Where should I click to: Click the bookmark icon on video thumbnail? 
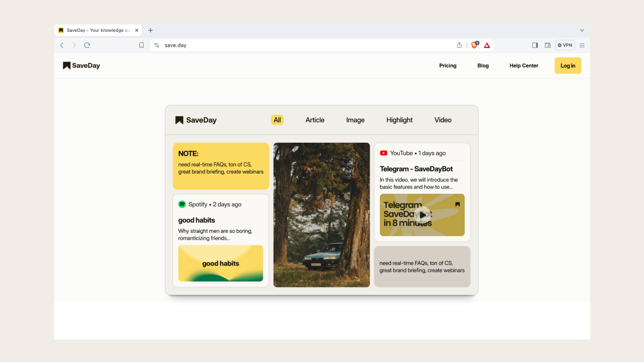click(457, 204)
